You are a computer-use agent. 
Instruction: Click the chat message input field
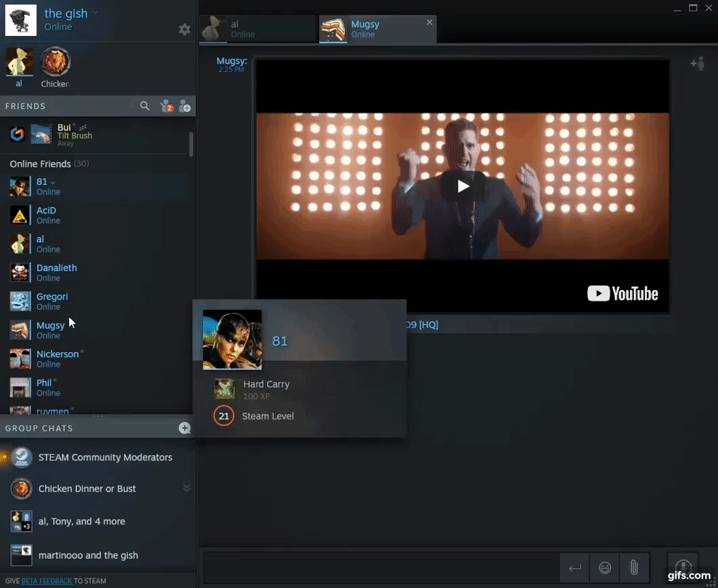[381, 568]
